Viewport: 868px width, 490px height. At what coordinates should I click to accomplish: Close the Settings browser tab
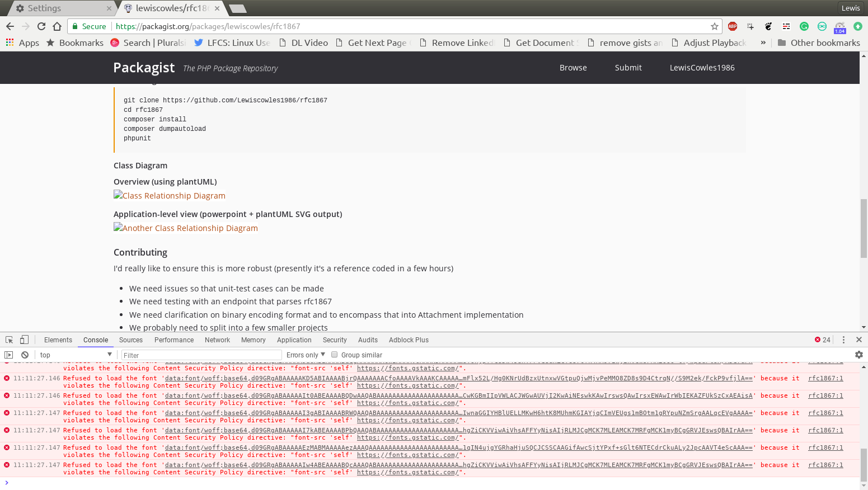pyautogui.click(x=109, y=8)
